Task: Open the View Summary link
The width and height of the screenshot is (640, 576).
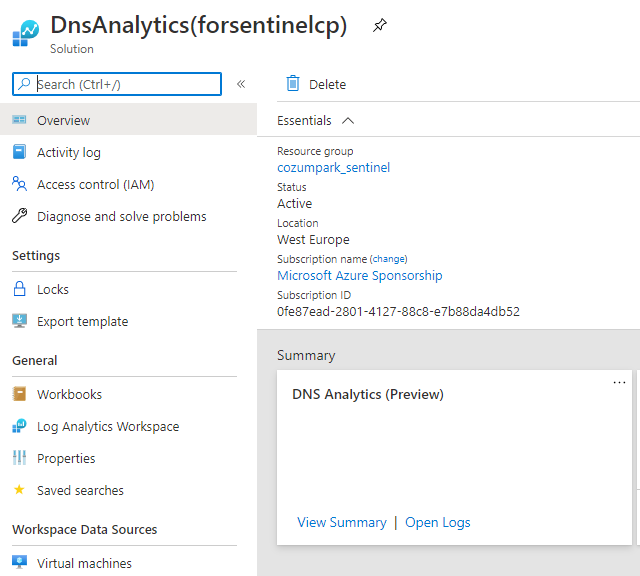Action: pyautogui.click(x=342, y=523)
